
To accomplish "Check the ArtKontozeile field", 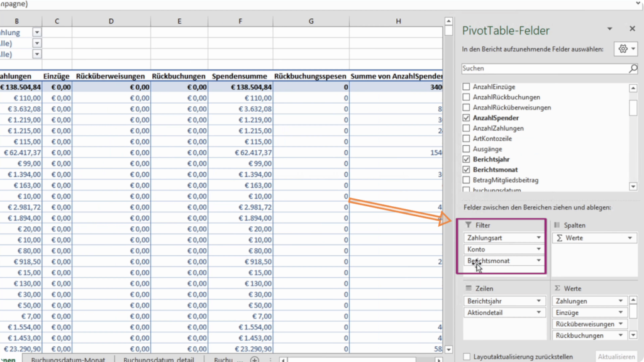I will (466, 138).
